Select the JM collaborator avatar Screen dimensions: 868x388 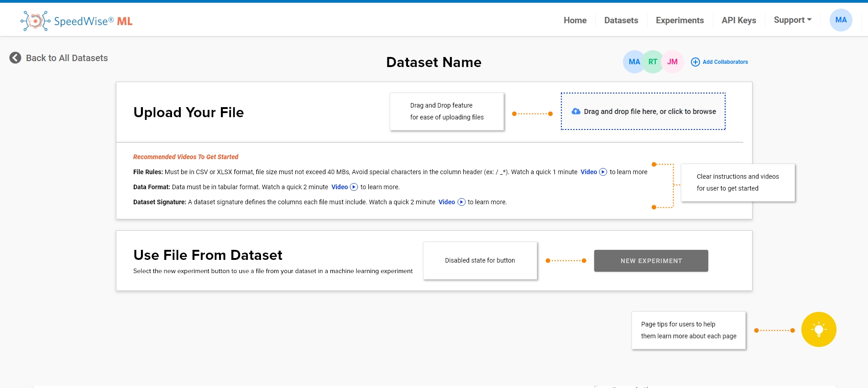coord(672,62)
